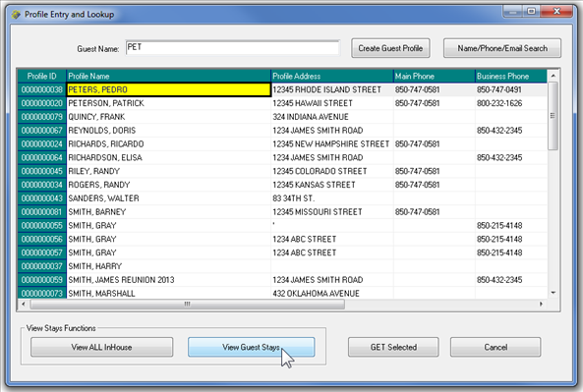Screen dimensions: 583x392
Task: Click the vertical scrollbar thumb
Action: tap(554, 116)
